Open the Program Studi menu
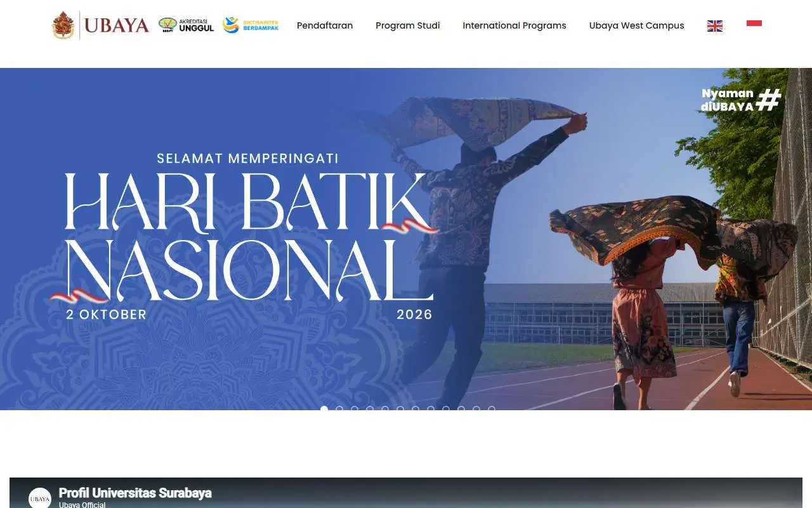The image size is (812, 508). tap(408, 25)
